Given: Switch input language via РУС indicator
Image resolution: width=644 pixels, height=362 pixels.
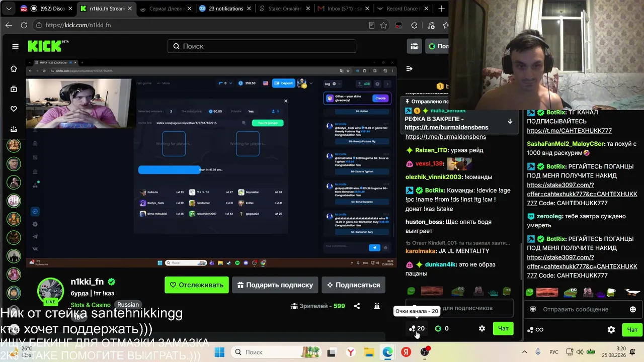Looking at the screenshot, I should (554, 352).
